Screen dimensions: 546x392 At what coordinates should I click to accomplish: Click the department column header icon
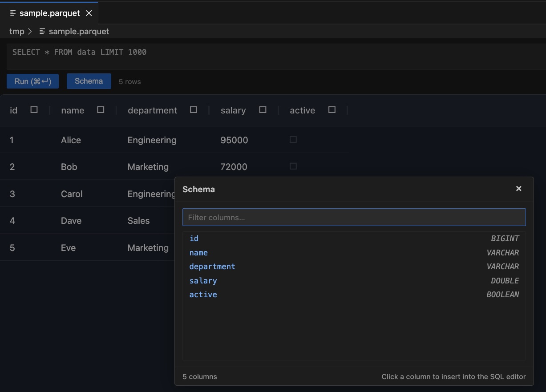click(194, 110)
